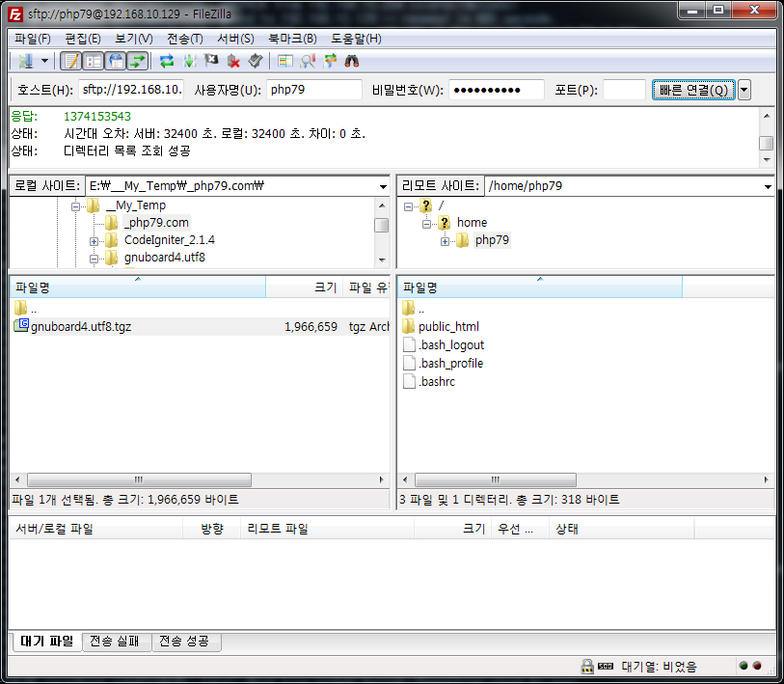Select the remote home folder
The image size is (784, 684).
coord(472,223)
